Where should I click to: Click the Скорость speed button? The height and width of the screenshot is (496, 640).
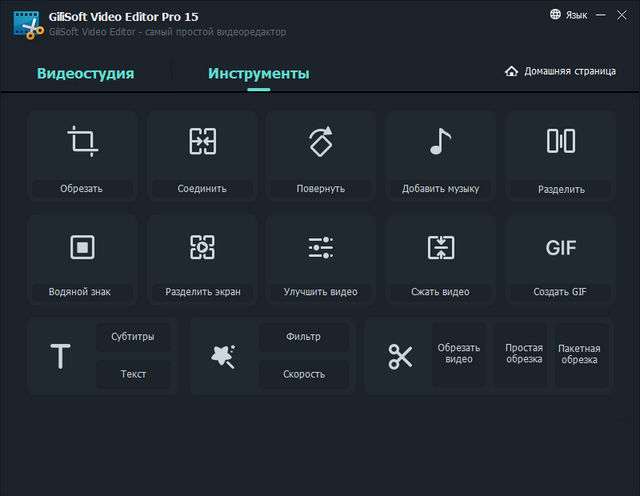point(304,374)
